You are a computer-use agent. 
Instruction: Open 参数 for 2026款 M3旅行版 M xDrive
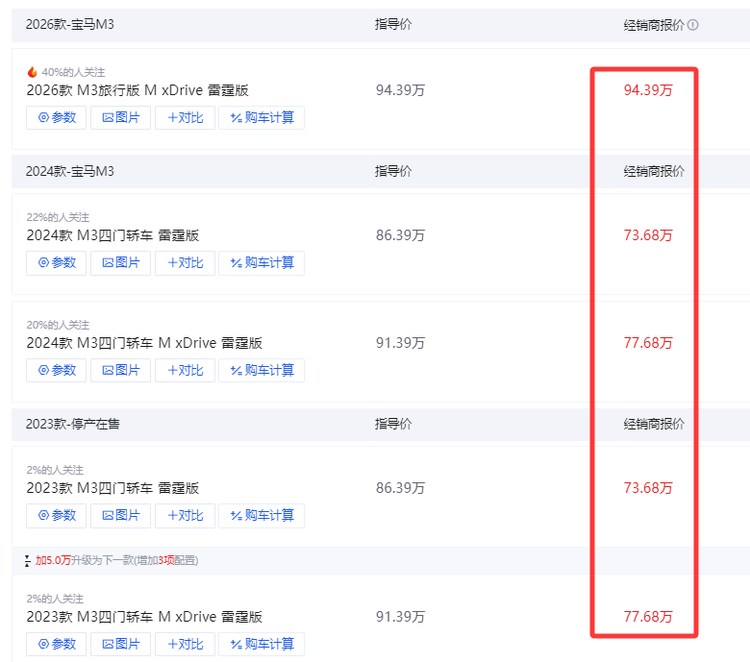tap(57, 118)
